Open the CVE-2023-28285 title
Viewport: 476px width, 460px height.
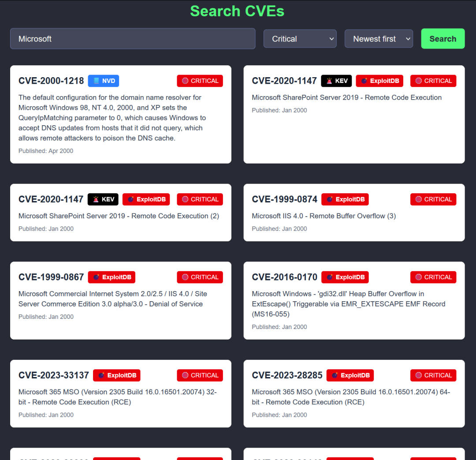pos(287,375)
